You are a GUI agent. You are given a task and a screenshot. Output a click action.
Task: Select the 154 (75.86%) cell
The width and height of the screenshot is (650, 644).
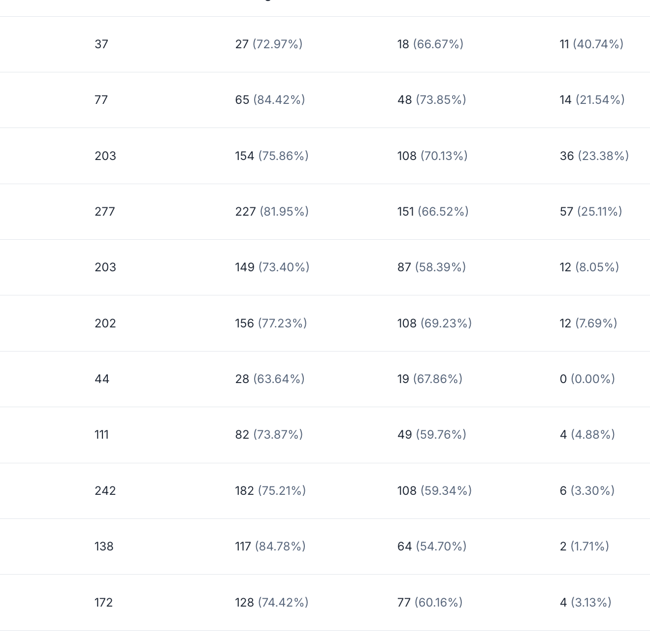point(272,156)
